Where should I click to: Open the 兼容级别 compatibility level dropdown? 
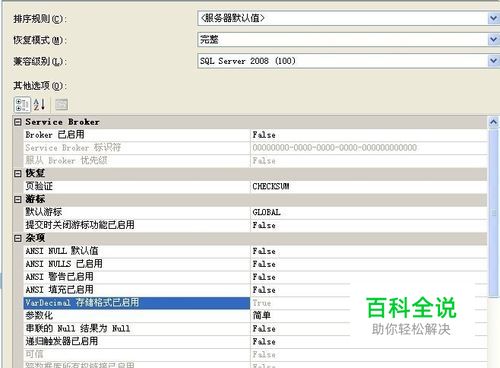pos(493,61)
